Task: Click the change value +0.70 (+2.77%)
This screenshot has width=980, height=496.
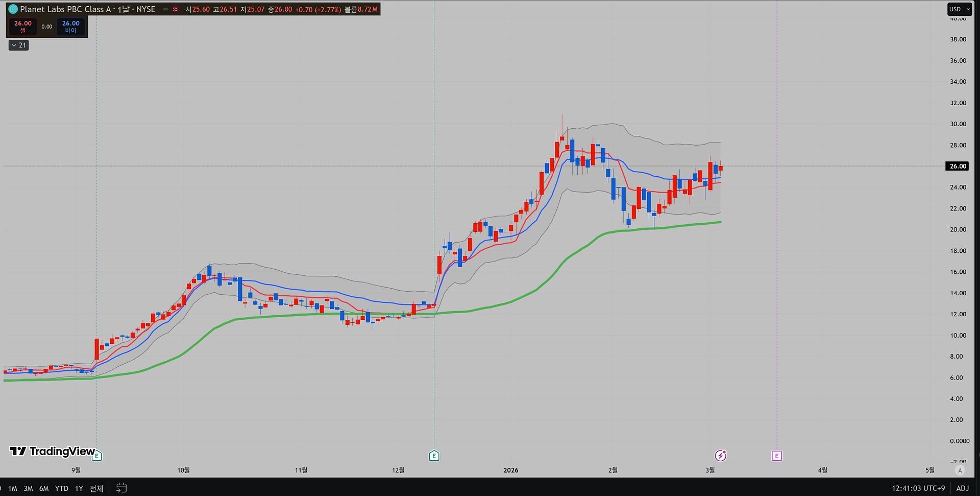Action: (318, 9)
